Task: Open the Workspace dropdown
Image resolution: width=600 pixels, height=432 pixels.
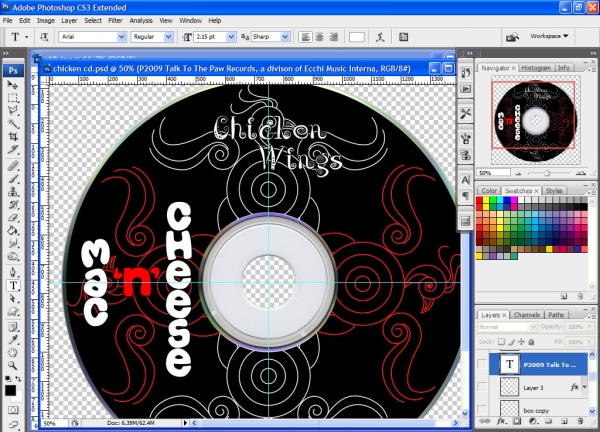Action: click(x=549, y=36)
